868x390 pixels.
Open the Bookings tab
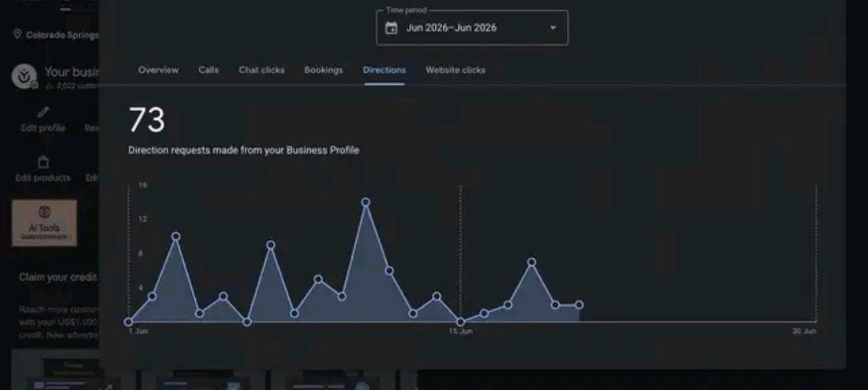coord(323,70)
